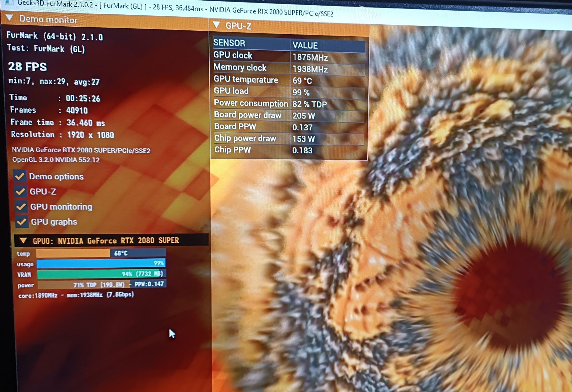Click the Time 00:25:26 line
The width and height of the screenshot is (572, 392).
55,98
